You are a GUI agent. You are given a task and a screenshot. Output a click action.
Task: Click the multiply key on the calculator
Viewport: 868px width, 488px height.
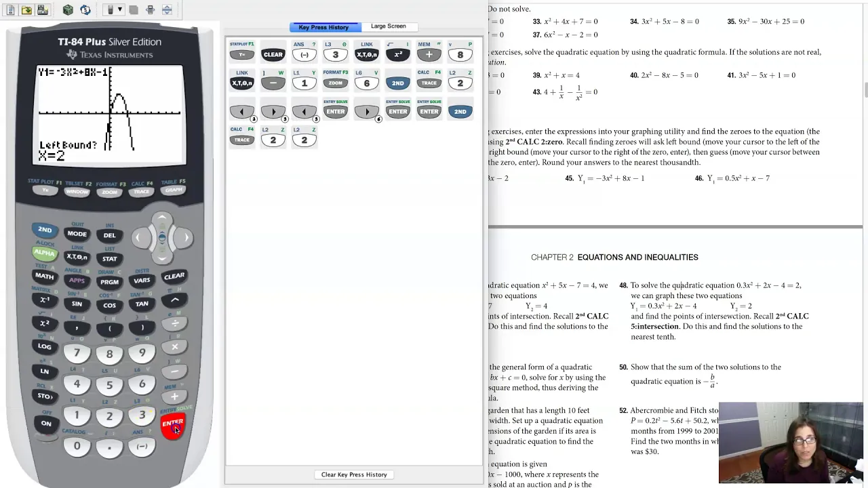(174, 346)
